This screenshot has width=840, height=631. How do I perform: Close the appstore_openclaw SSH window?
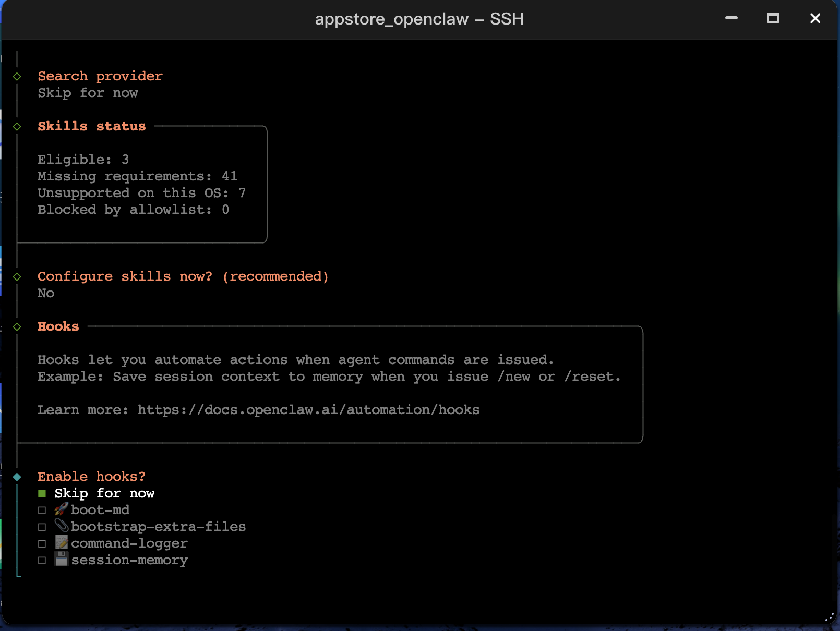(x=815, y=18)
